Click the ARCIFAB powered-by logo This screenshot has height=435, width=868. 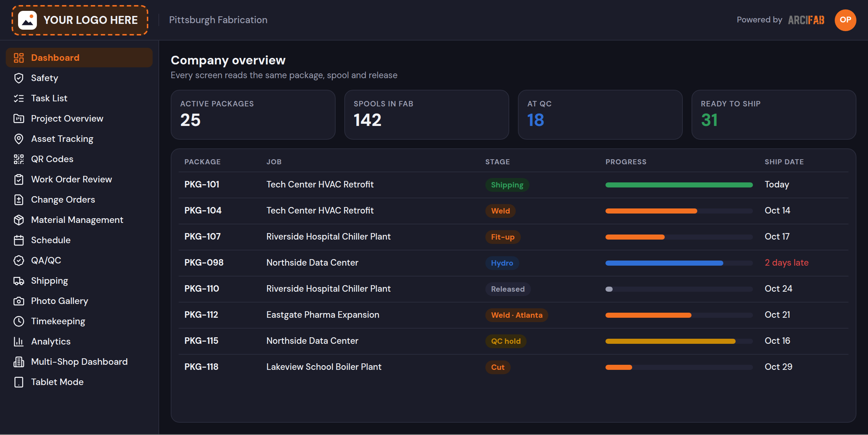click(806, 20)
